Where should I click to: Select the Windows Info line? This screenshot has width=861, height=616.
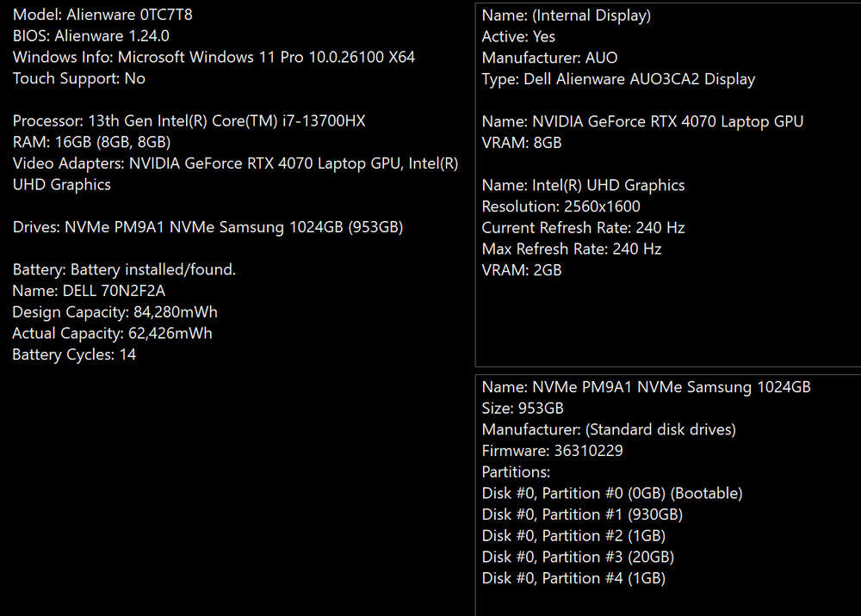(214, 57)
